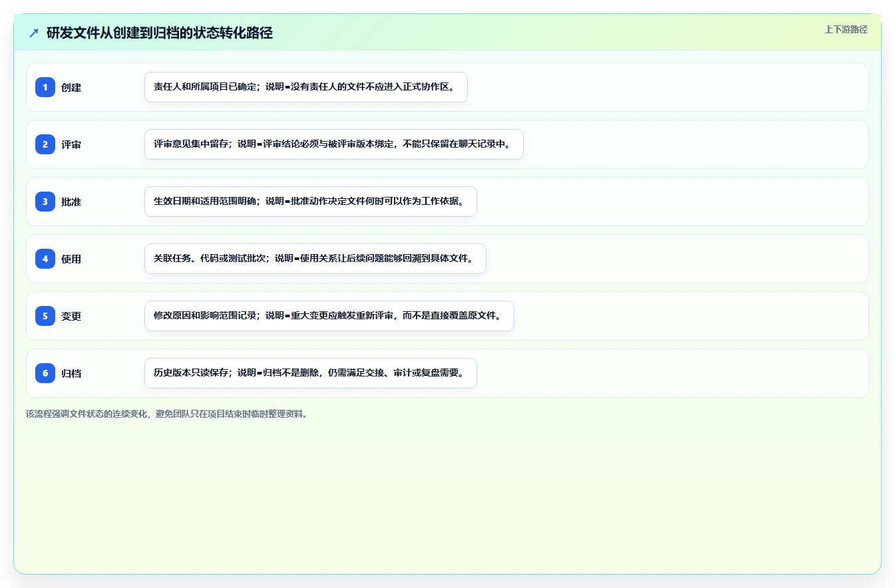
Task: Click the 关联任务、代码或测试批次 description box
Action: 315,259
